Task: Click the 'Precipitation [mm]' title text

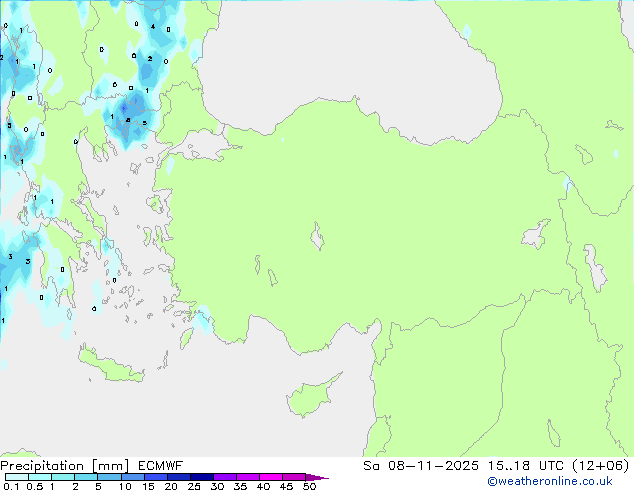Action: pyautogui.click(x=65, y=466)
